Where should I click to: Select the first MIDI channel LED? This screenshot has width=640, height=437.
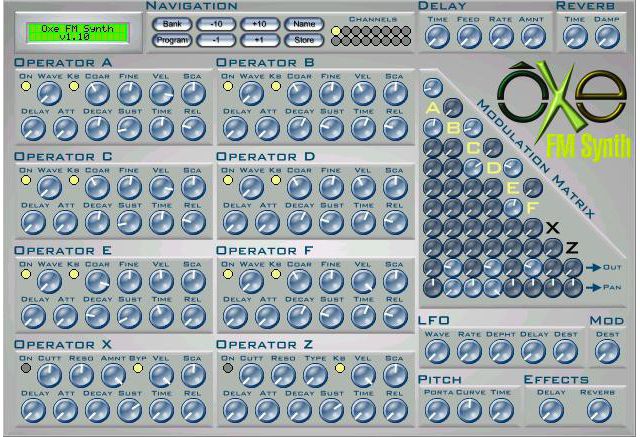336,31
